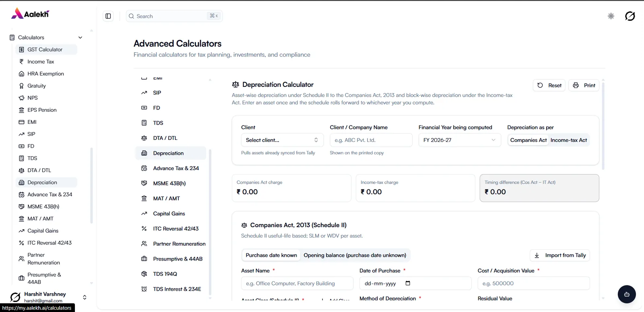The image size is (644, 312).
Task: Open Income Tax in left sidebar
Action: point(46,62)
